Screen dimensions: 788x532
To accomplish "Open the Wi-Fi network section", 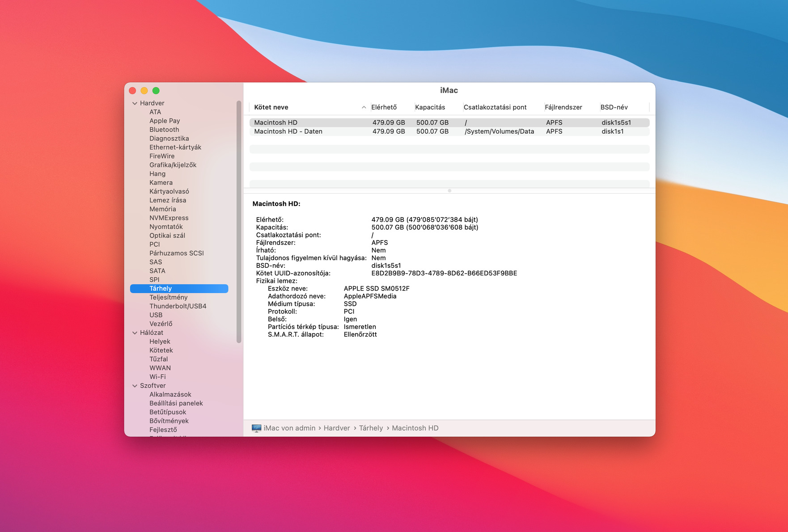I will click(157, 377).
